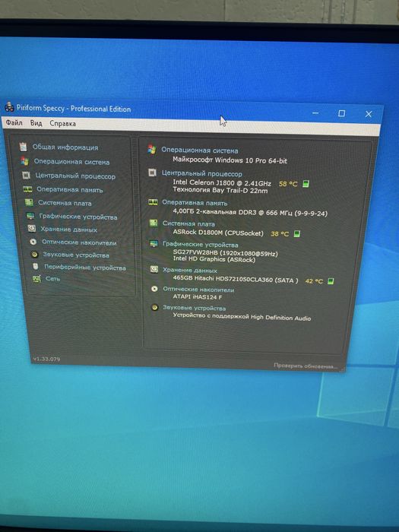Minimize the Speccy window

click(x=315, y=112)
